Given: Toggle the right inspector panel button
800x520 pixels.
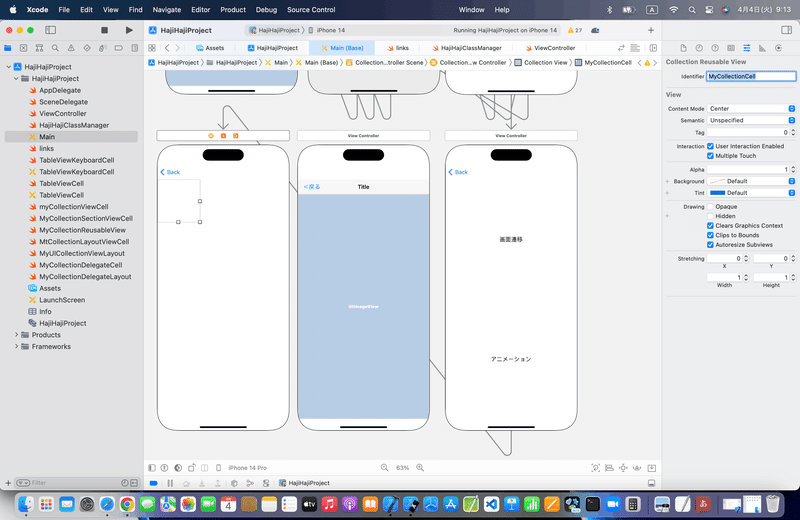Looking at the screenshot, I should pyautogui.click(x=786, y=30).
